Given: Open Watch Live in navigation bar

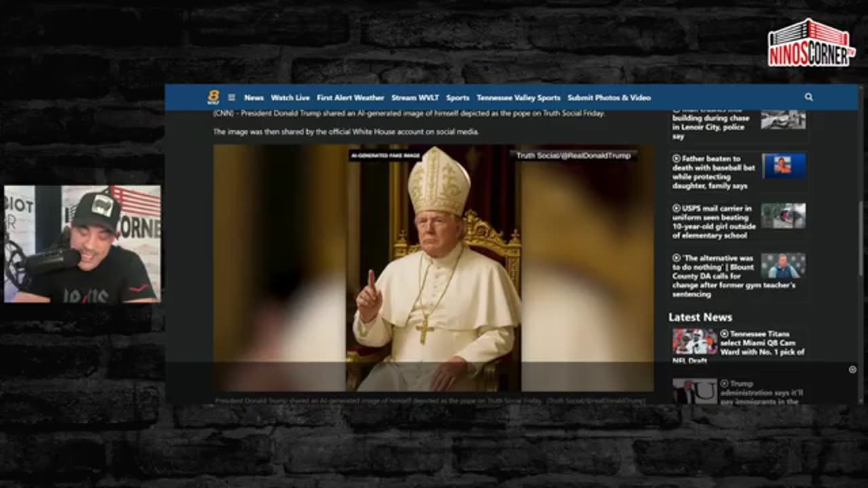Looking at the screenshot, I should [290, 98].
